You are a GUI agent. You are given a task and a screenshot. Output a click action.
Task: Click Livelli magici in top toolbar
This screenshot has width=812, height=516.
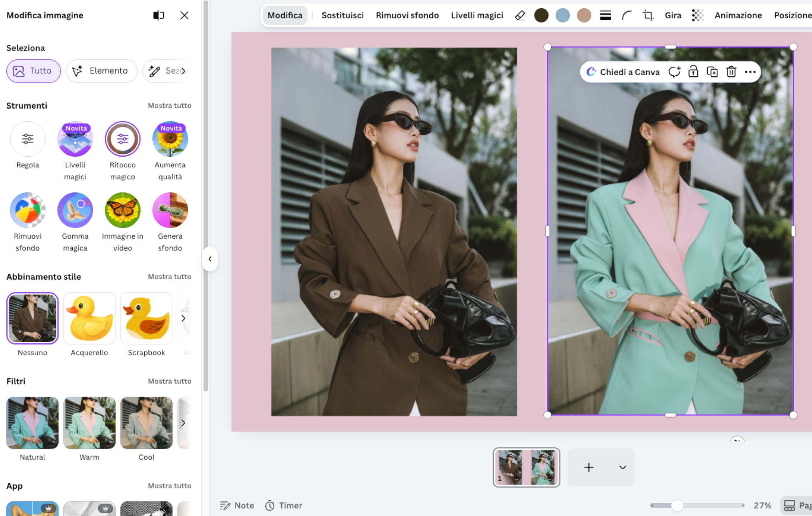click(477, 15)
